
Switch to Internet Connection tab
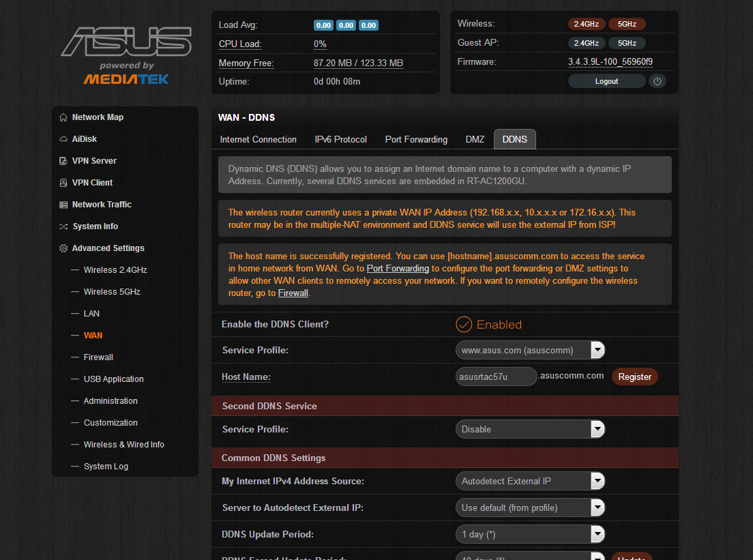click(258, 139)
